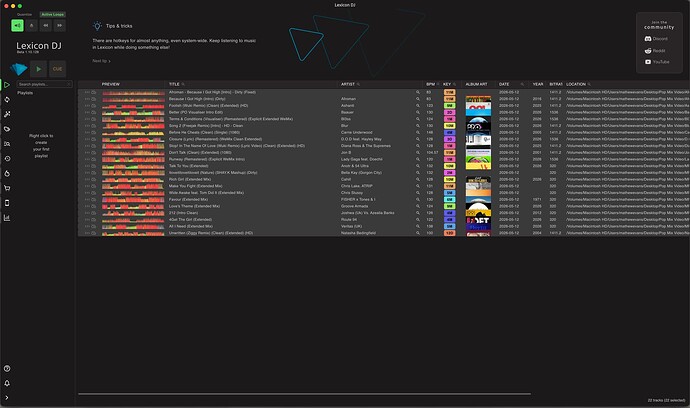
Task: Open the notifications bell icon
Action: [x=7, y=383]
